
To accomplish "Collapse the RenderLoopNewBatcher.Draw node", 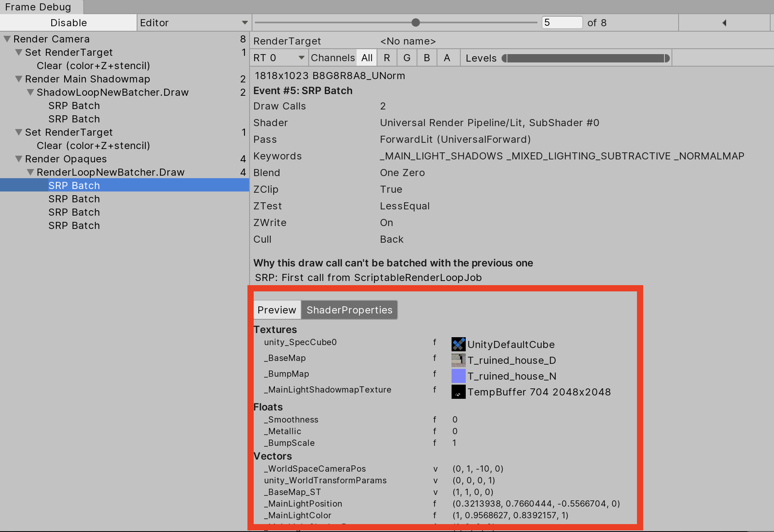I will coord(30,172).
